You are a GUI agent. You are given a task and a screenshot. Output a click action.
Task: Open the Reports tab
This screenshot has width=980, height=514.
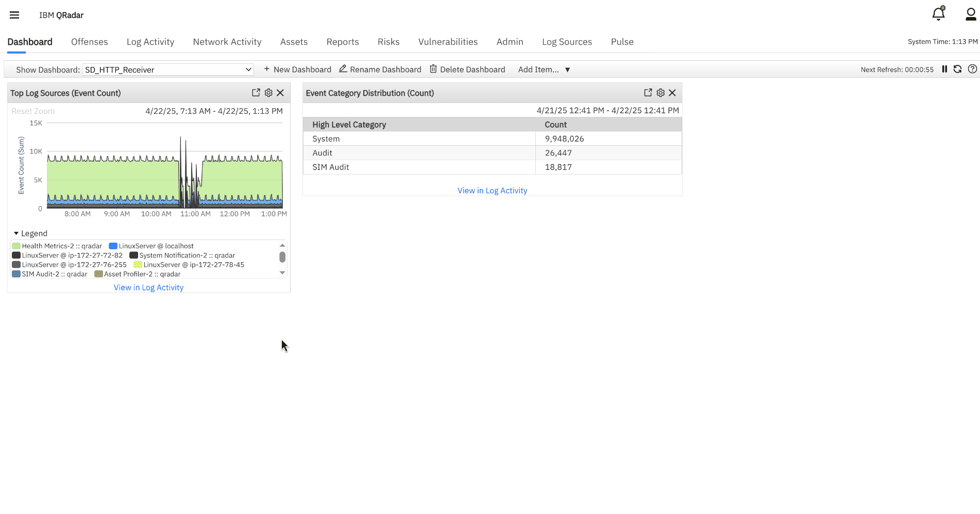(343, 42)
